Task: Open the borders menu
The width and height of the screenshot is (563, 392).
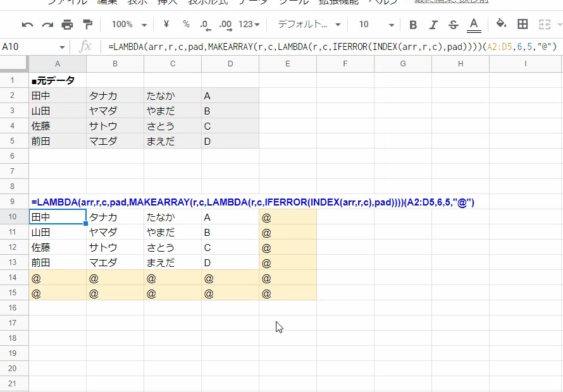Action: click(523, 25)
